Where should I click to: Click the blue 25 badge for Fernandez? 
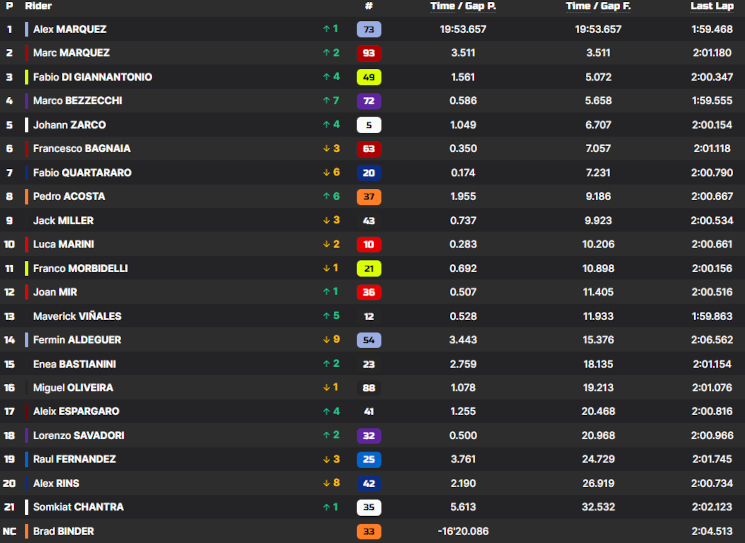[x=369, y=459]
